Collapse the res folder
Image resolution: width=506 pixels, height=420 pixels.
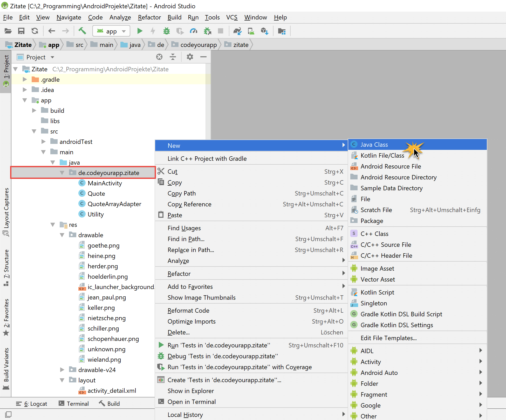(53, 225)
